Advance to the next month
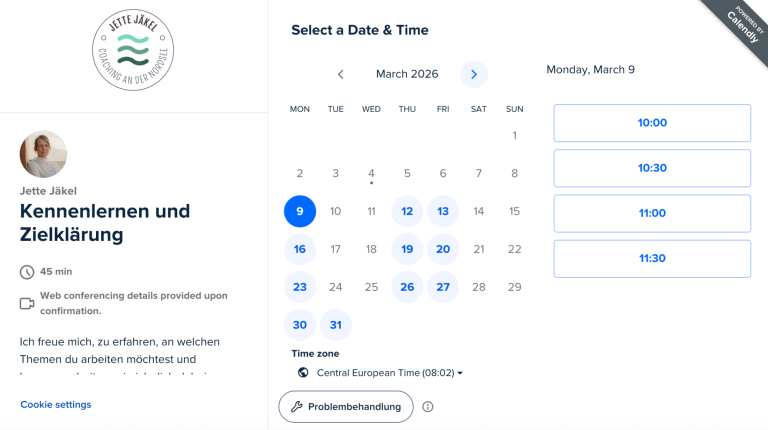The width and height of the screenshot is (768, 430). tap(474, 74)
